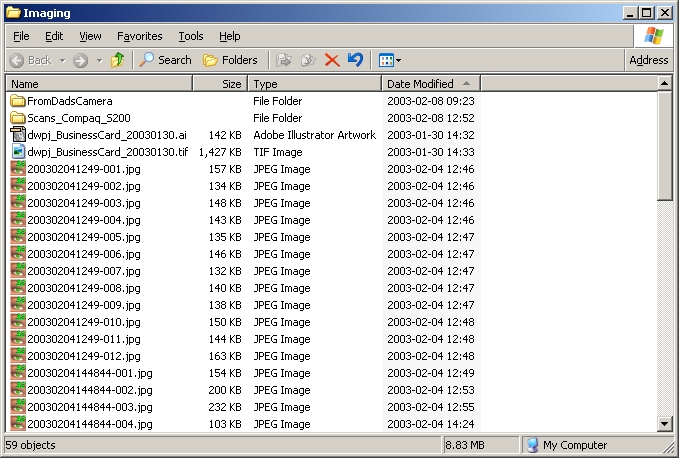Click the blue Undo icon
The width and height of the screenshot is (679, 458).
355,60
